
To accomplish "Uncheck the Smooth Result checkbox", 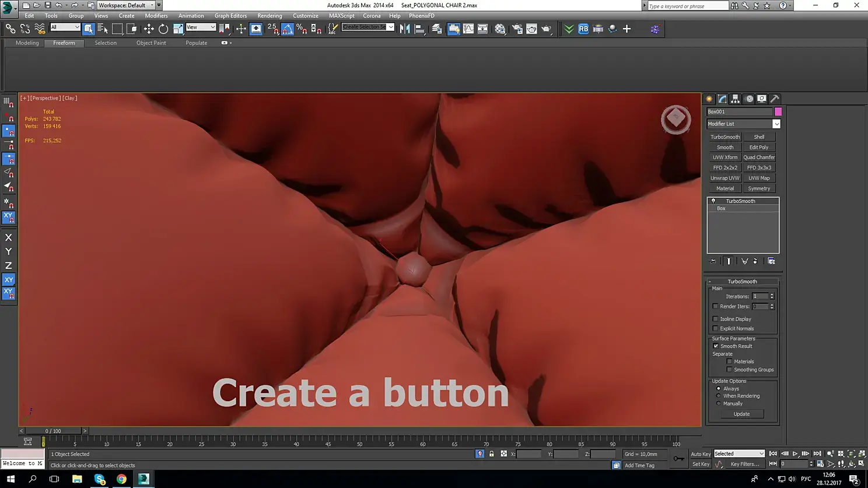I will click(716, 346).
